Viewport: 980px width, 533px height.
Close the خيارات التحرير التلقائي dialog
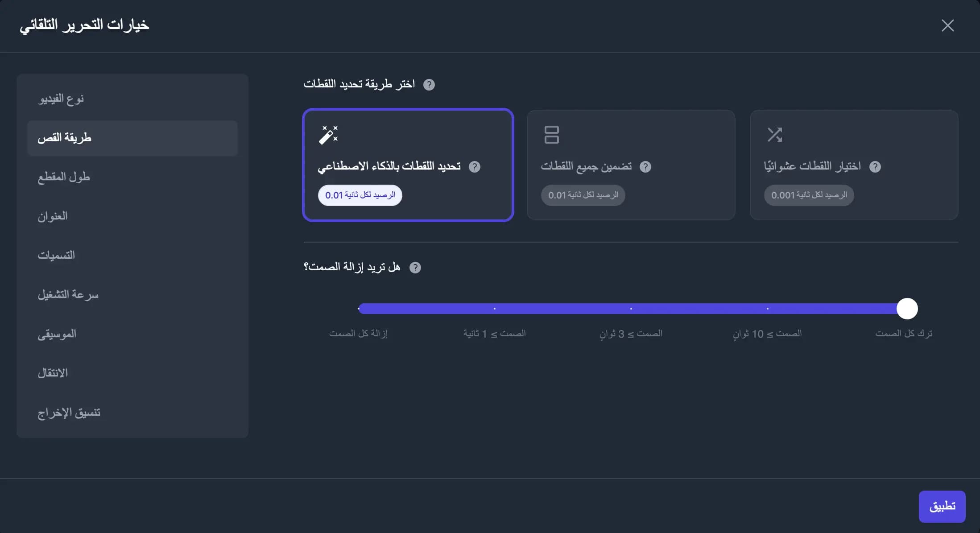point(947,25)
